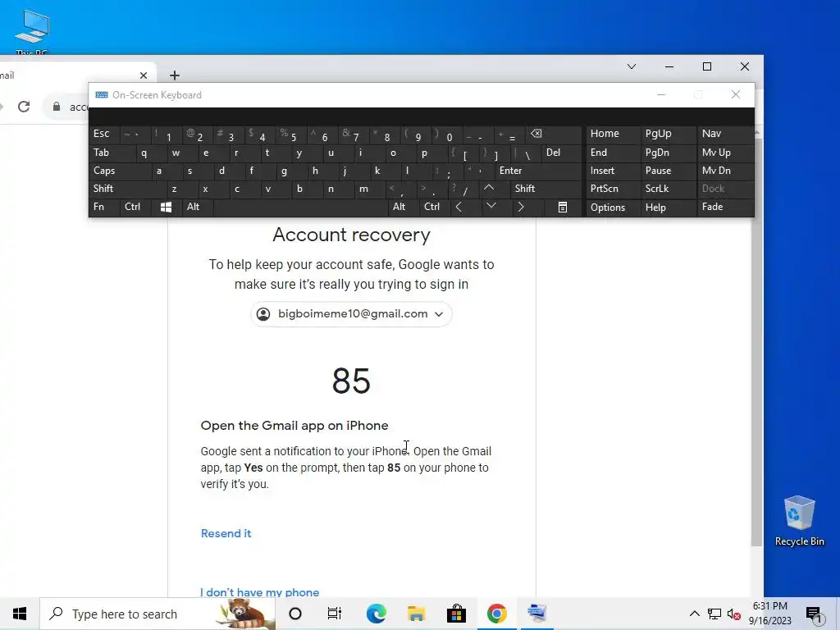Click the Fade key on keyboard
The width and height of the screenshot is (840, 630).
[725, 208]
